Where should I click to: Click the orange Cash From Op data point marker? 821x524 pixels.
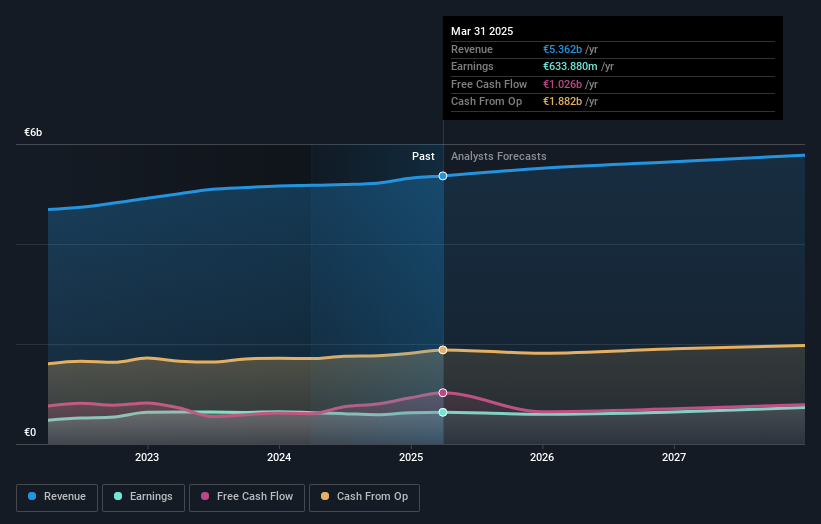443,350
